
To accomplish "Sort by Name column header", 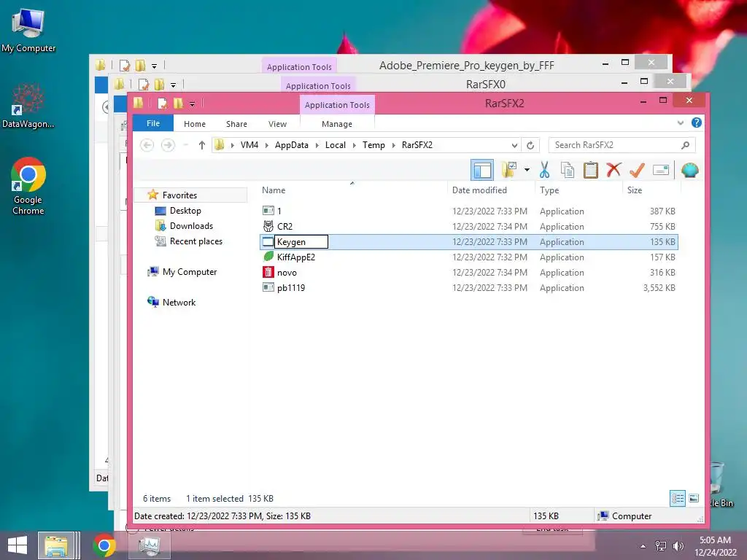I will coord(274,190).
